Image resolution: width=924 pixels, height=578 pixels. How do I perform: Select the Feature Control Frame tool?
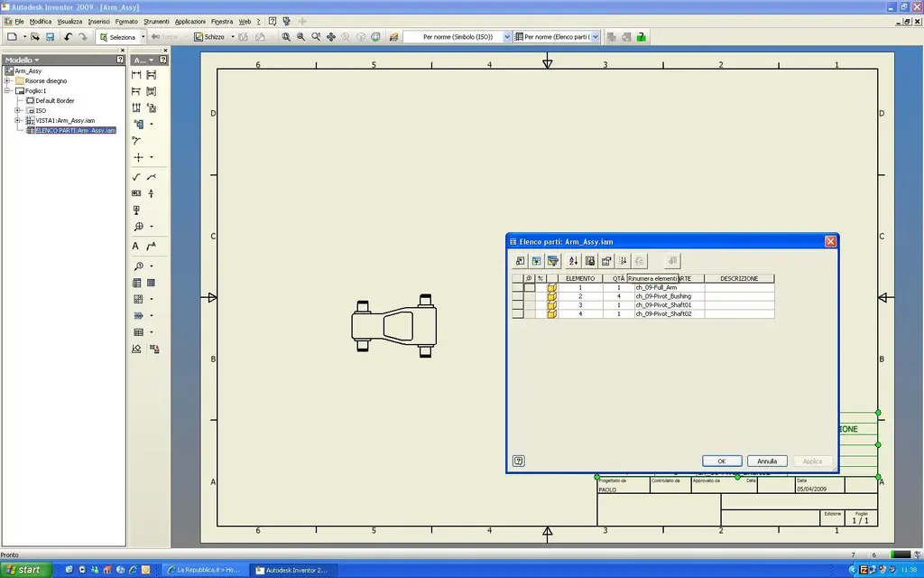click(x=136, y=193)
